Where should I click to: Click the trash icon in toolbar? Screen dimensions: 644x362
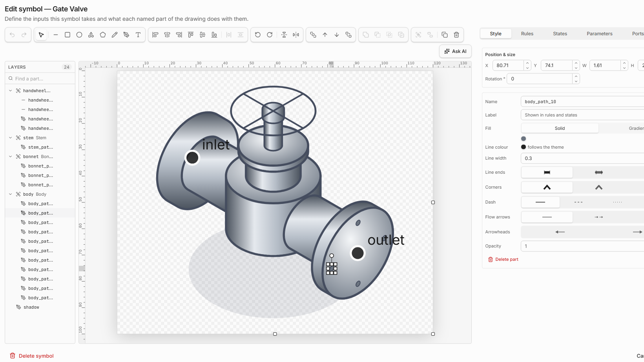(x=456, y=35)
